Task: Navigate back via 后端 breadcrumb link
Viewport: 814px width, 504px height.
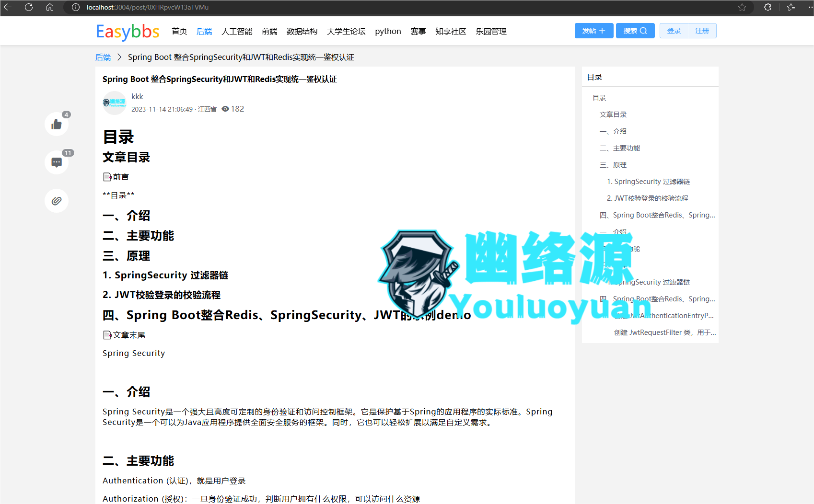Action: (x=103, y=57)
